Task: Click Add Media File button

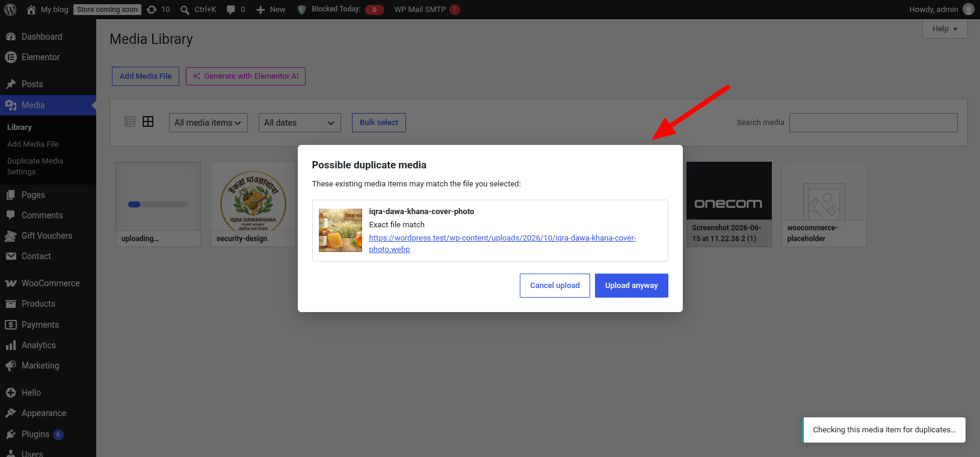Action: (x=146, y=76)
